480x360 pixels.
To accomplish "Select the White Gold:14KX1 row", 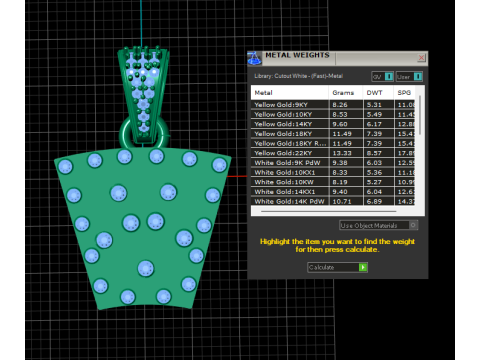I will click(333, 192).
